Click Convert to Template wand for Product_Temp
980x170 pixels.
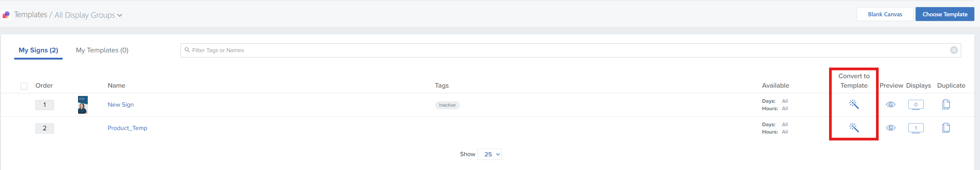pos(854,128)
